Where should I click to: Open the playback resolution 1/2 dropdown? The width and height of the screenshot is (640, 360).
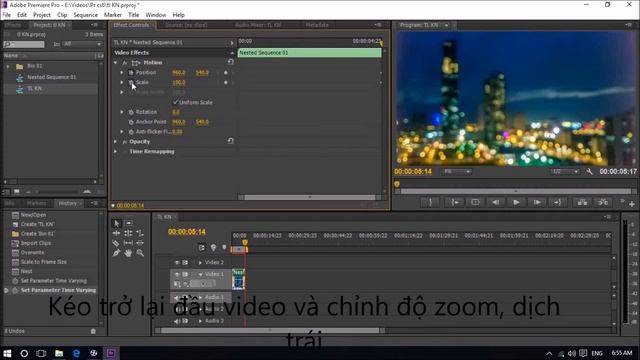tap(565, 172)
